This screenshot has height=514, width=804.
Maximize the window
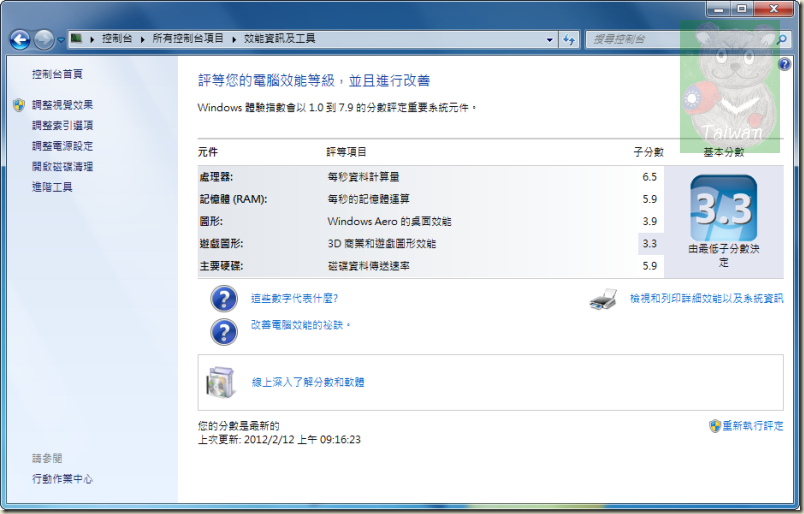[x=741, y=9]
